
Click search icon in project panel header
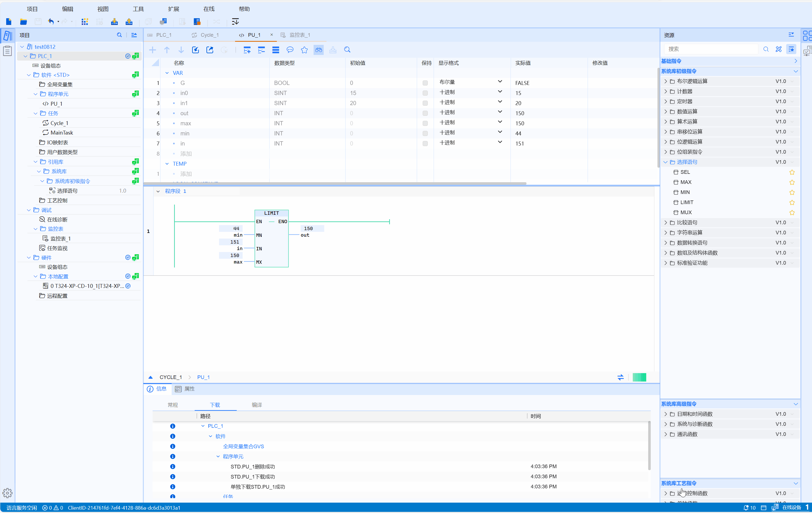(119, 35)
